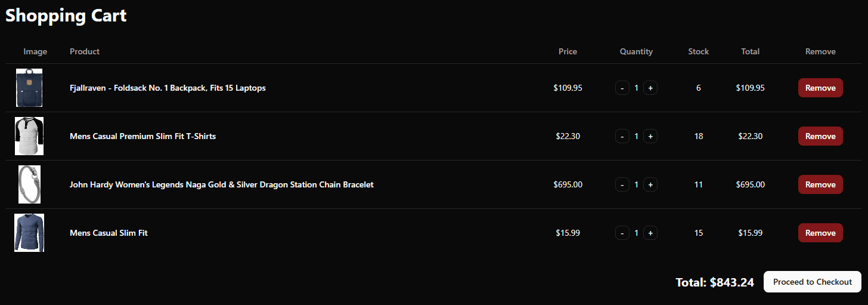Remove Mens Casual Premium T-Shirts from cart
868x305 pixels.
click(x=820, y=136)
